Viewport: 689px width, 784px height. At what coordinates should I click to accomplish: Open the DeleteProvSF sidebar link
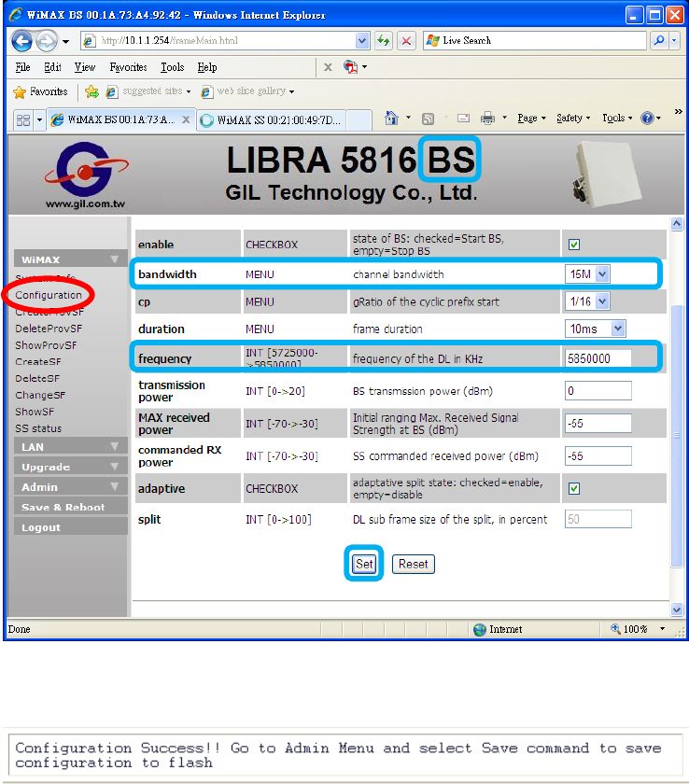[49, 329]
